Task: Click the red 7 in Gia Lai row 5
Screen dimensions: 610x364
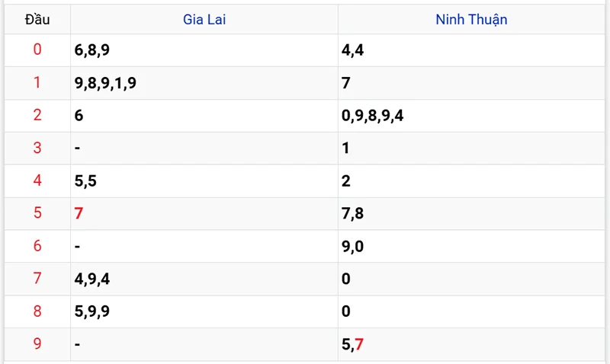Action: (79, 214)
